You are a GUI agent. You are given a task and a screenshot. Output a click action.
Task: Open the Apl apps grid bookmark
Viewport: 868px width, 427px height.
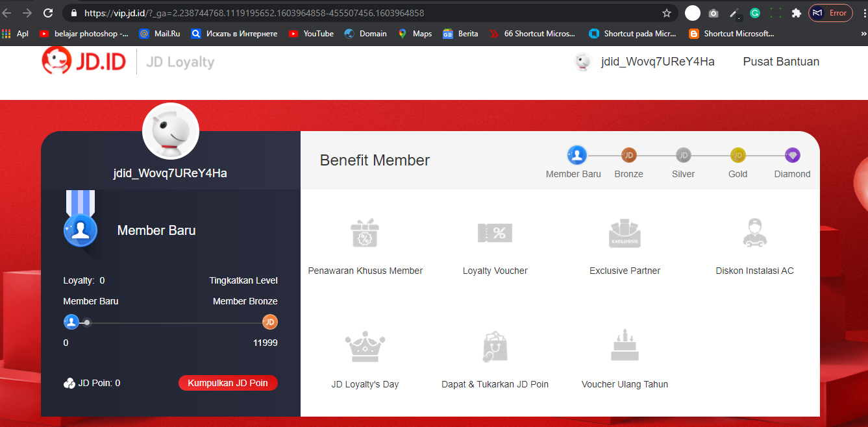(x=16, y=34)
